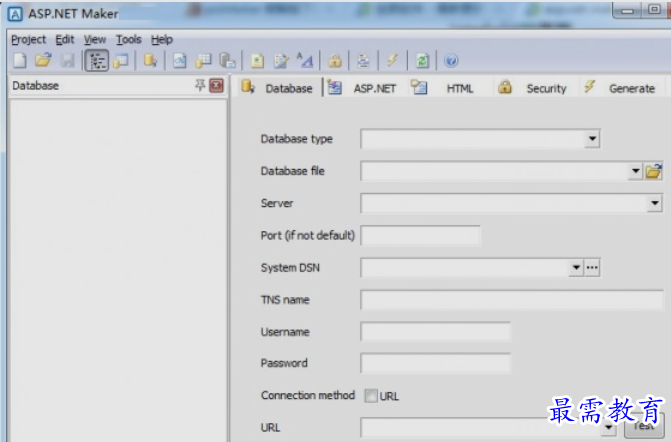Switch to the Security tab
The height and width of the screenshot is (442, 671).
(x=535, y=88)
